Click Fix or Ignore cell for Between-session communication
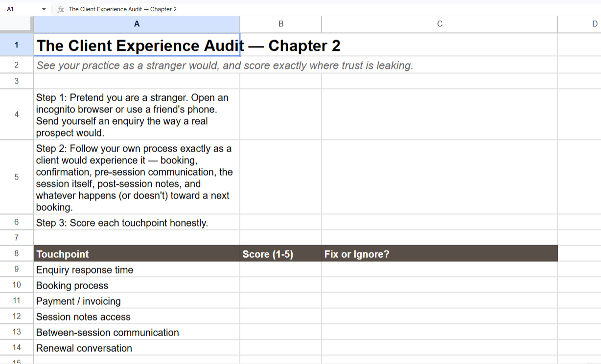The image size is (601, 364). tap(439, 332)
